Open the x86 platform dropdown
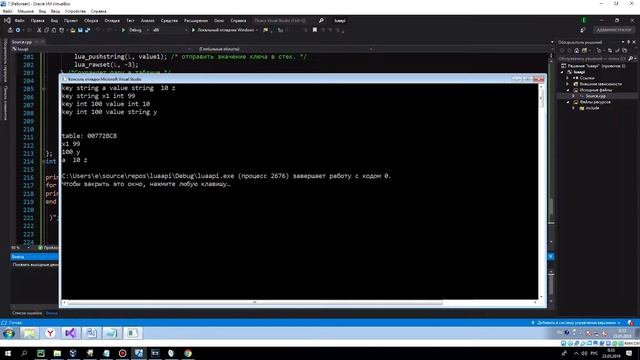The height and width of the screenshot is (360, 640). pyautogui.click(x=169, y=30)
